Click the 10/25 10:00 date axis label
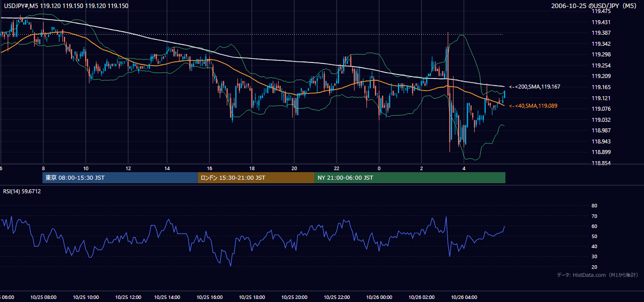This screenshot has width=644, height=302. (x=86, y=297)
